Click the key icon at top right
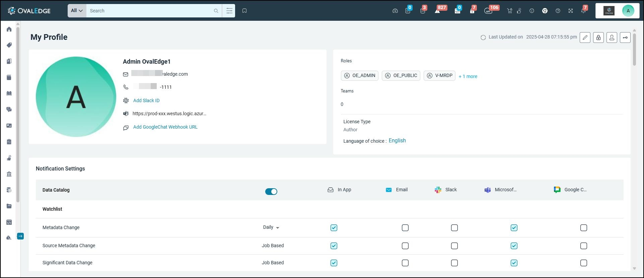The width and height of the screenshot is (644, 278). [625, 38]
